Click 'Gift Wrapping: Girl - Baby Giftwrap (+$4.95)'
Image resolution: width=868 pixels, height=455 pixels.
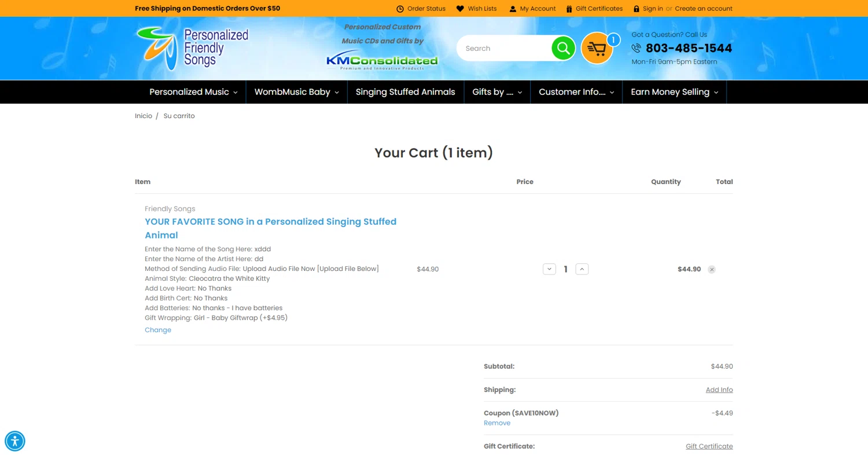216,318
